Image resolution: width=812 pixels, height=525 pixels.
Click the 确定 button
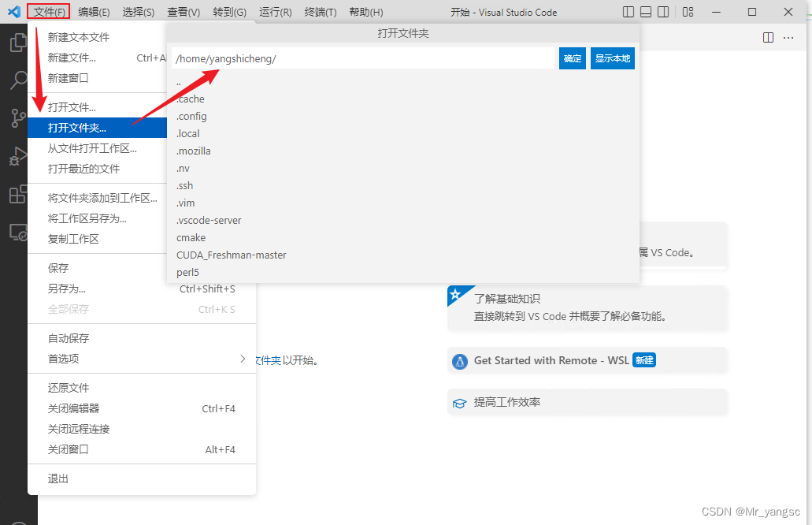coord(573,58)
